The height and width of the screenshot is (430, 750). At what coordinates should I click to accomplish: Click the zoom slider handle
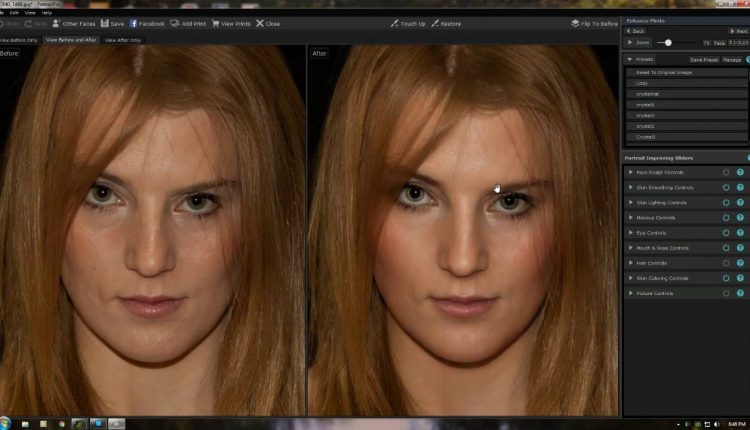668,43
